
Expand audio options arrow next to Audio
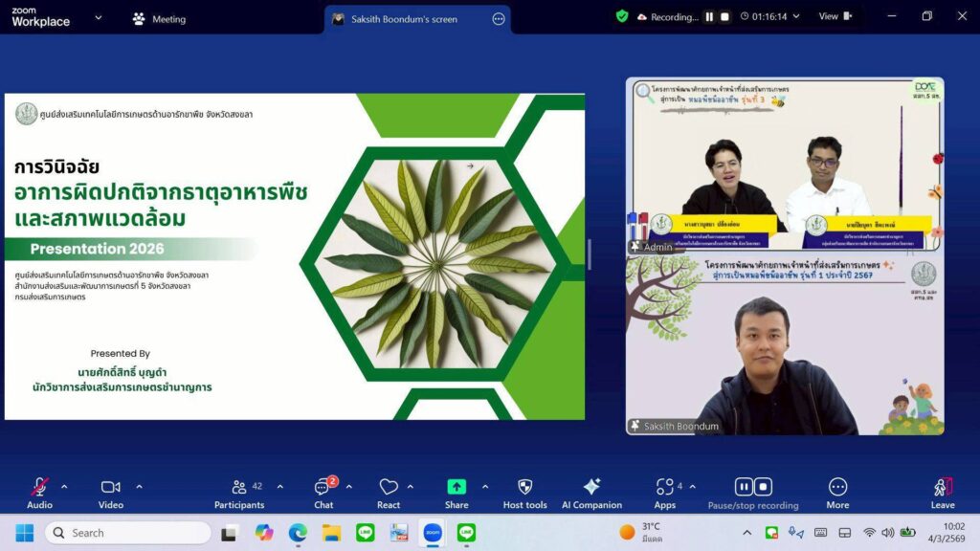[64, 486]
